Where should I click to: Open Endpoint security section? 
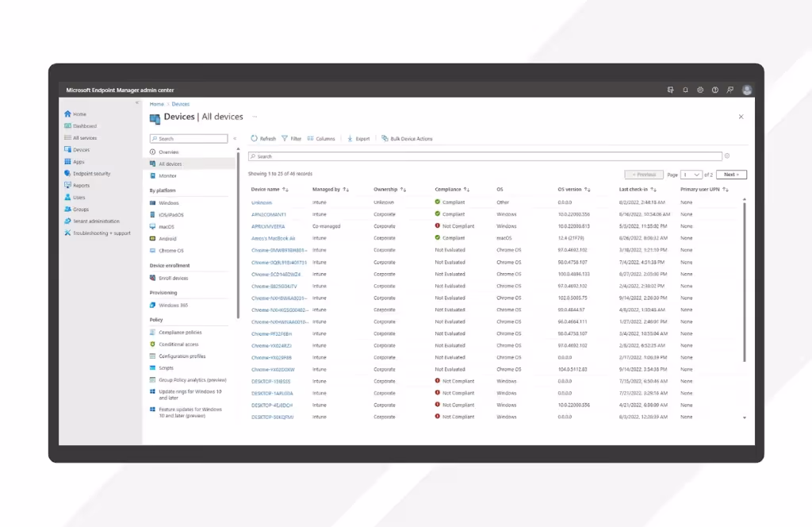point(87,174)
